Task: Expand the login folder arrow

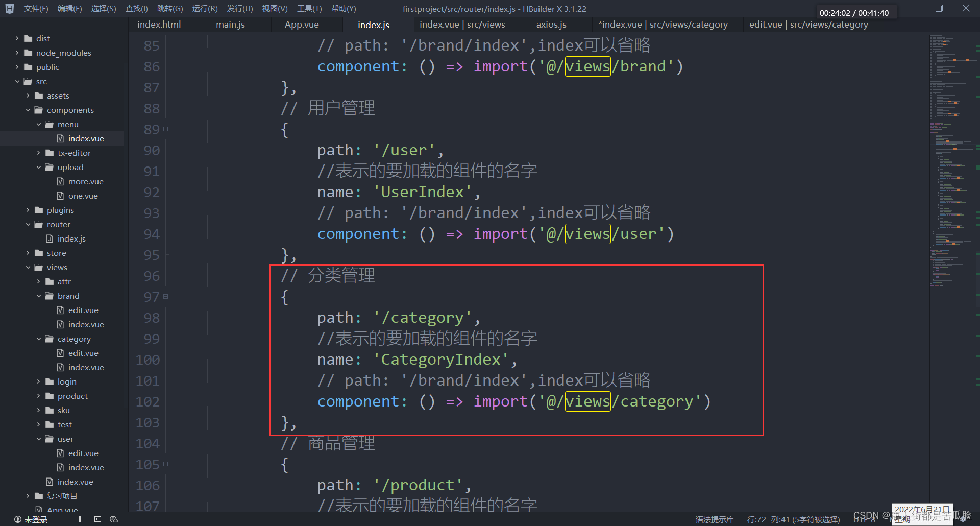Action: tap(38, 381)
